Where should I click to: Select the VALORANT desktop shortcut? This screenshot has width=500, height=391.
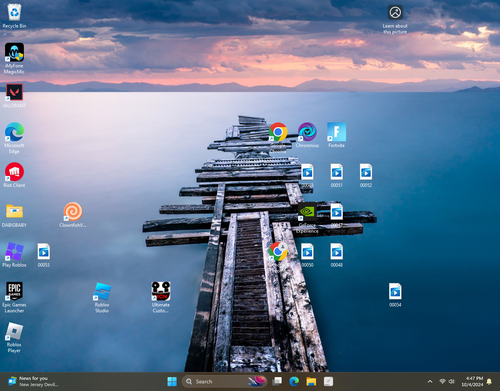coord(14,96)
